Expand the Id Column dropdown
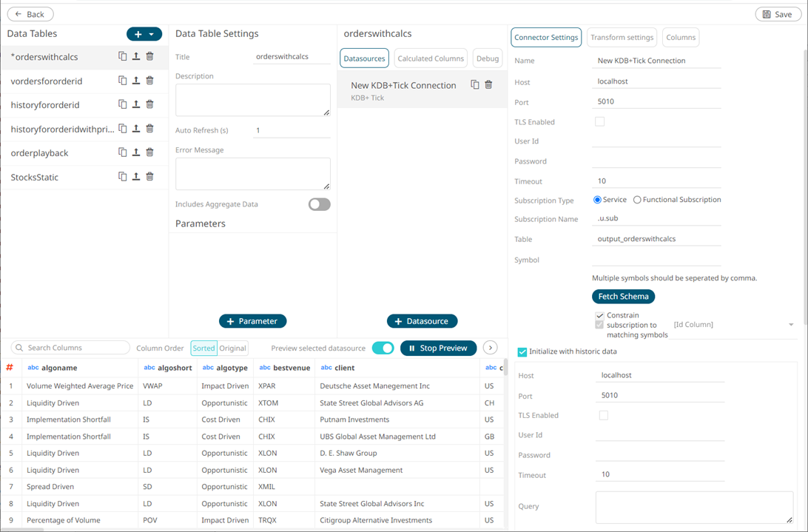The width and height of the screenshot is (808, 532). click(791, 325)
